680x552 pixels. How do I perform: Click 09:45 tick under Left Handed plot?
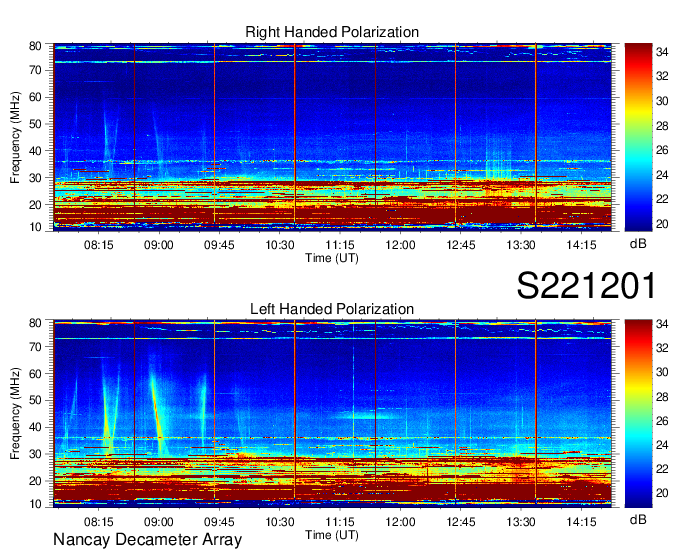[x=219, y=522]
